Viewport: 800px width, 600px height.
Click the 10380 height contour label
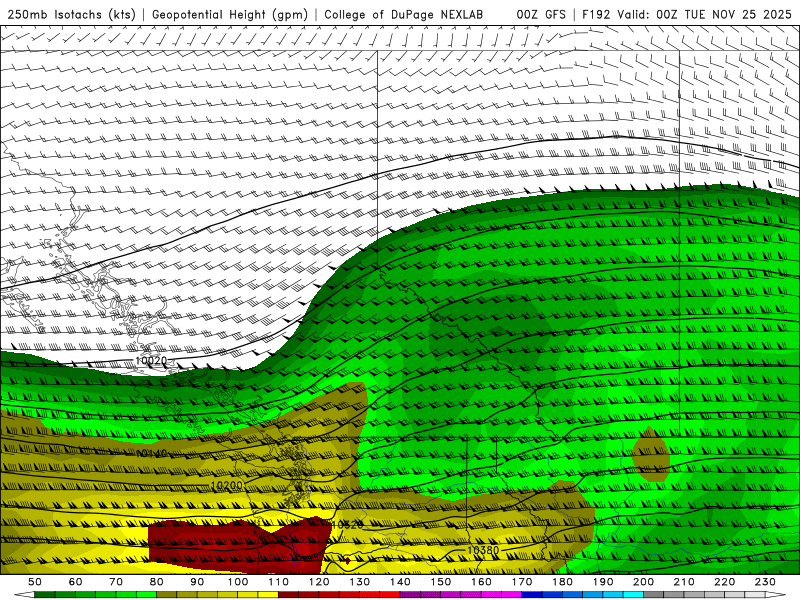(483, 550)
